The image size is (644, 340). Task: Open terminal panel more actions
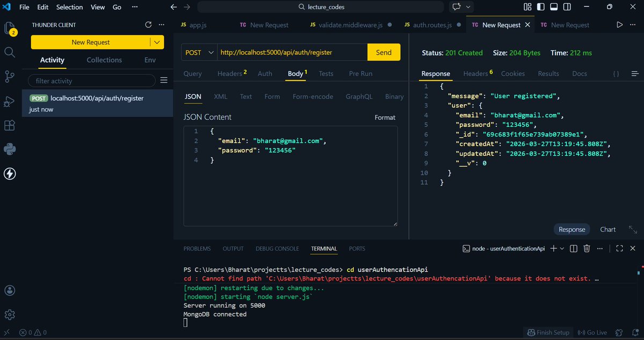tap(601, 248)
